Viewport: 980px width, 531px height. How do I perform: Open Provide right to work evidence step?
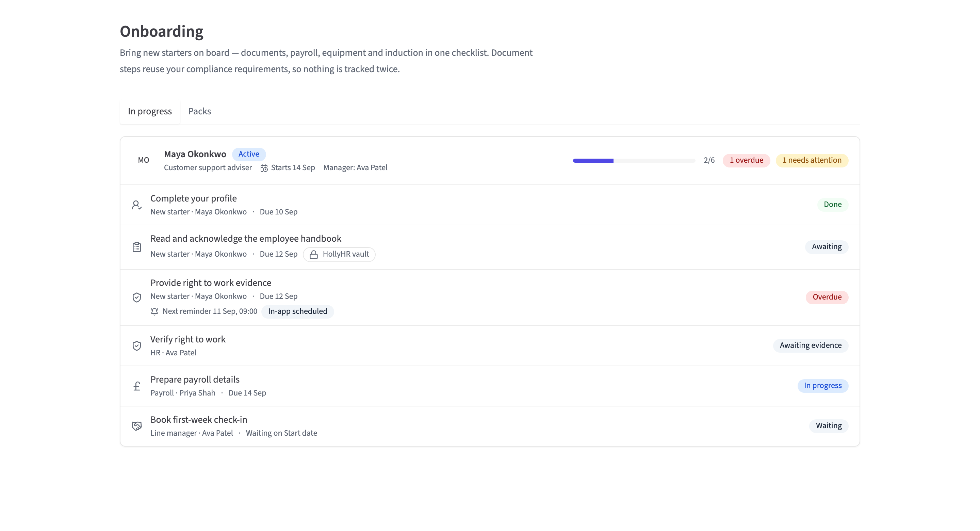490,297
